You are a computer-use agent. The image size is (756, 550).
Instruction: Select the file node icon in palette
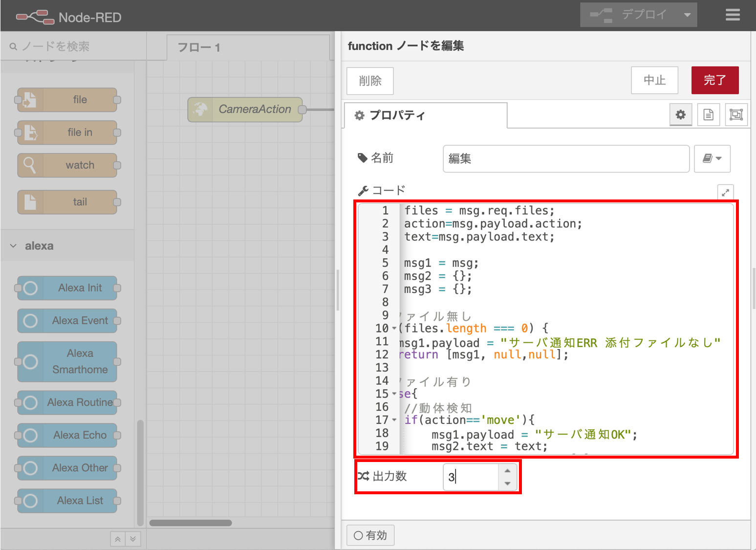click(30, 100)
